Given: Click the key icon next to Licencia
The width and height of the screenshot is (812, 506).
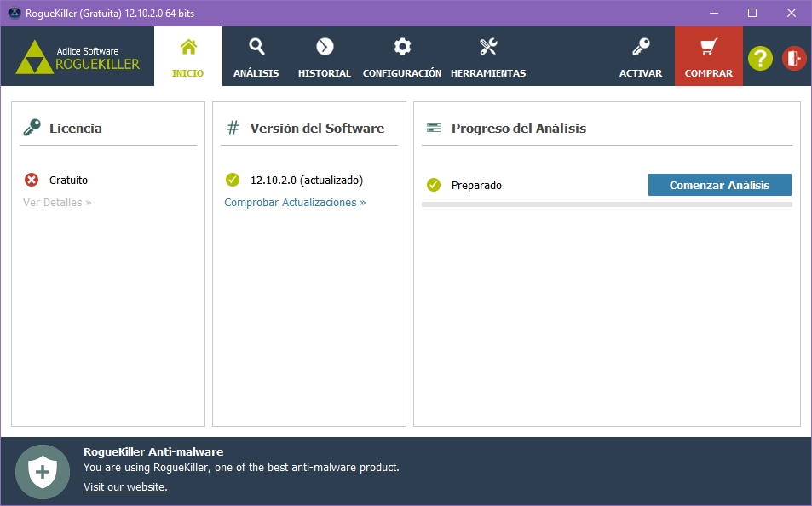Looking at the screenshot, I should [x=32, y=128].
